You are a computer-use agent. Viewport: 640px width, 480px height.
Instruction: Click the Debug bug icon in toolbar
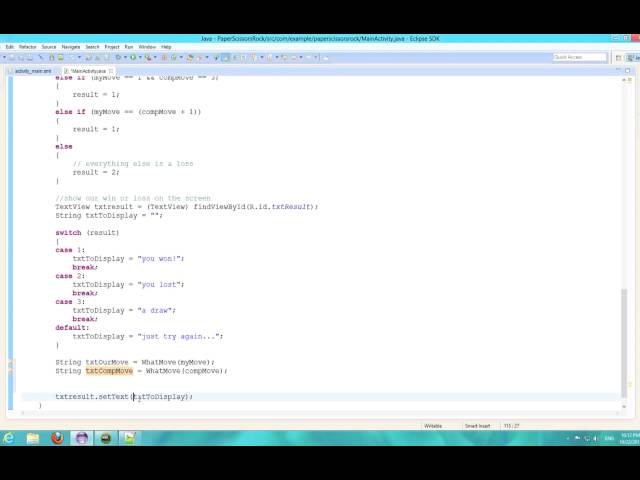118,58
